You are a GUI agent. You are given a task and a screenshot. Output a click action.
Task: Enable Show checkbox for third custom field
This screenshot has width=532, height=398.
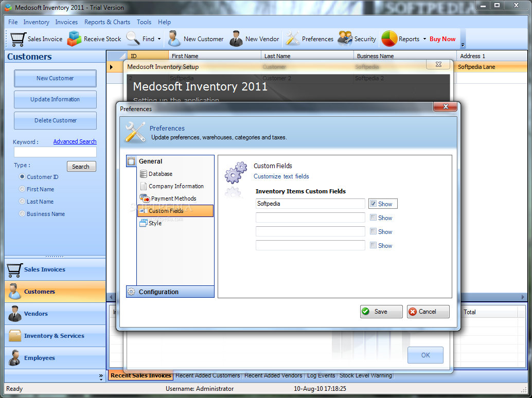tap(373, 231)
